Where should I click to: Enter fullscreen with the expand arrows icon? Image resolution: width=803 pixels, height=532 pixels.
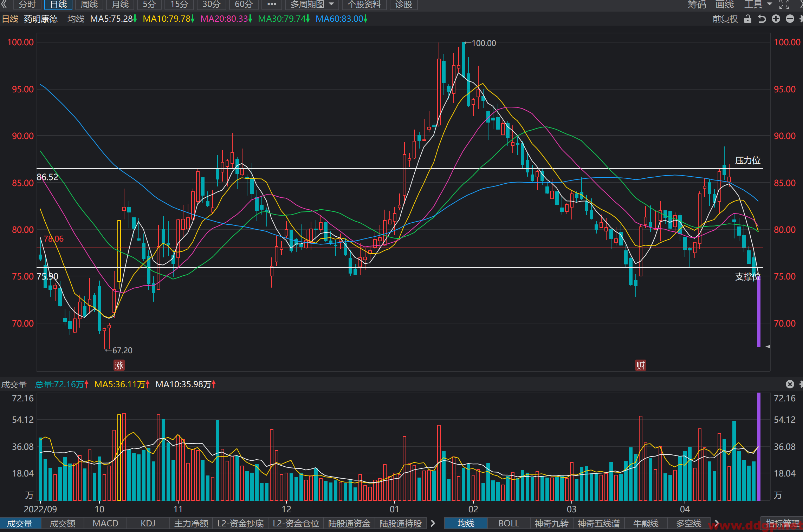pos(784,4)
